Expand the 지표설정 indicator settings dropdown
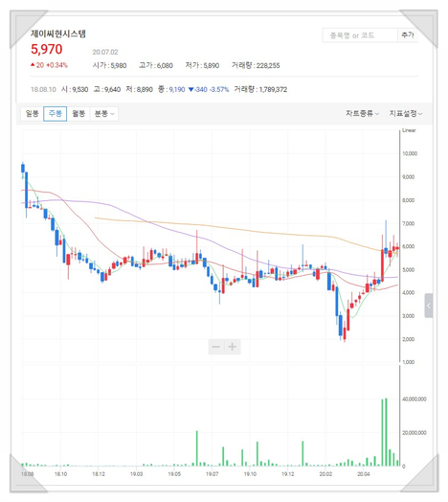The height and width of the screenshot is (502, 448). point(406,114)
